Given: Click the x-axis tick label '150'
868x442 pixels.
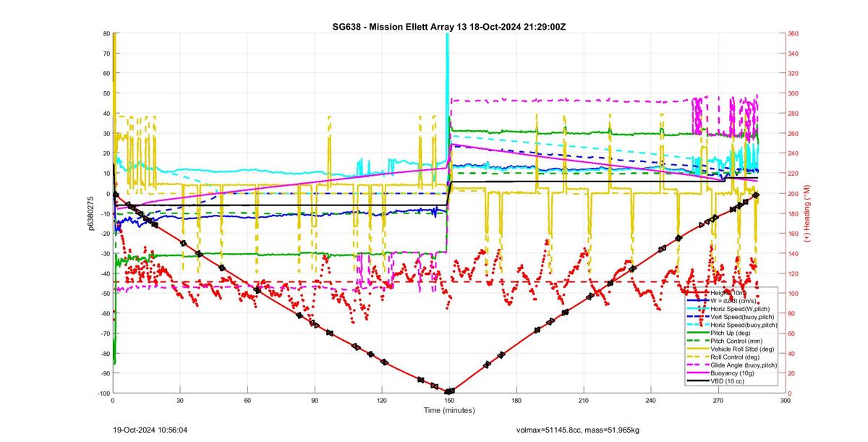Looking at the screenshot, I should (449, 400).
